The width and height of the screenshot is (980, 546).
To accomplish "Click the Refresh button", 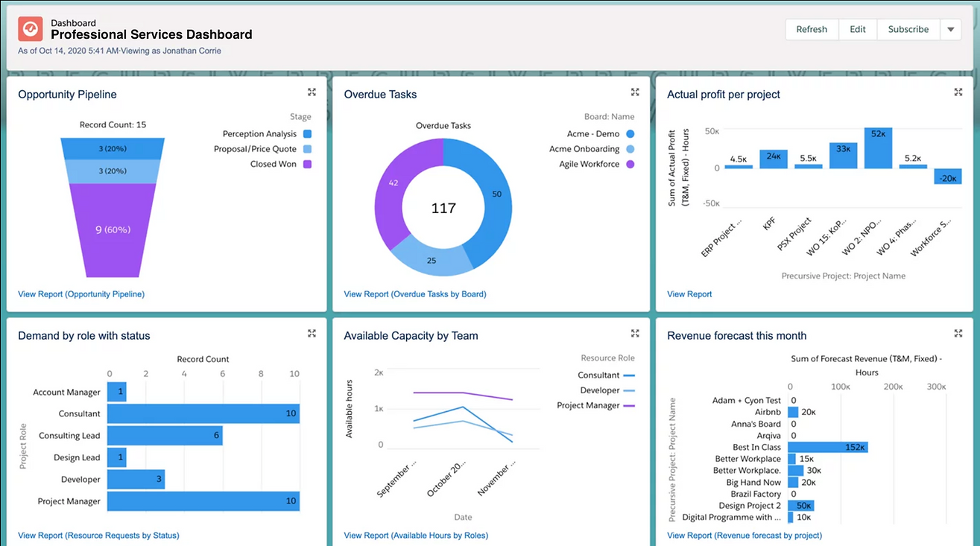I will [812, 29].
